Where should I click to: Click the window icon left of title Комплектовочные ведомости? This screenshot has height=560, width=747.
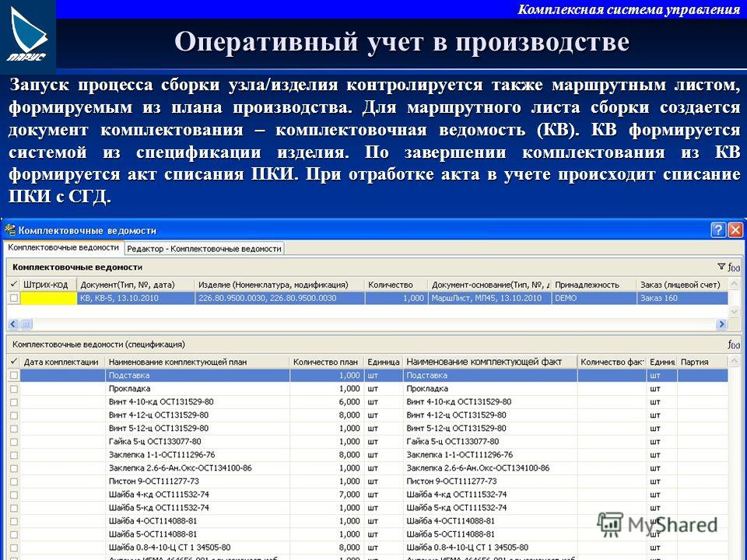click(9, 230)
